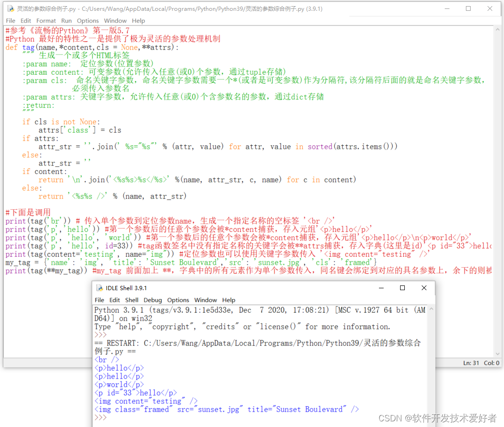This screenshot has height=427, width=504.
Task: Open the Edit menu in the editor
Action: point(25,21)
